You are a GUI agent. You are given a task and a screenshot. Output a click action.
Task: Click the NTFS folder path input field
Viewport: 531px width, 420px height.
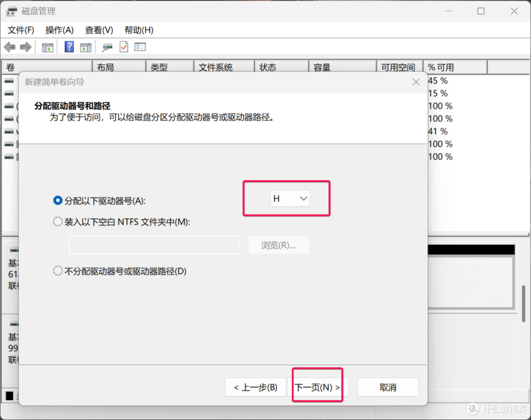point(154,245)
